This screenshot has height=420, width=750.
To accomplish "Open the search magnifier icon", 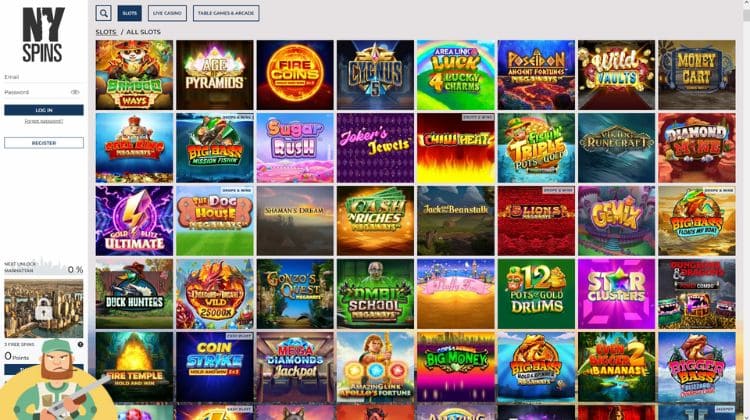I will (103, 13).
